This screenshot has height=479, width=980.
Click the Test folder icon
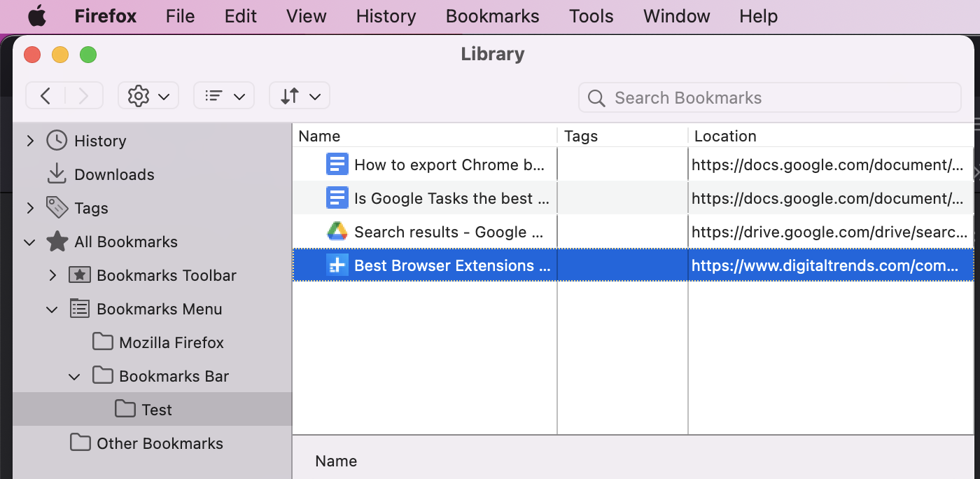pos(125,409)
